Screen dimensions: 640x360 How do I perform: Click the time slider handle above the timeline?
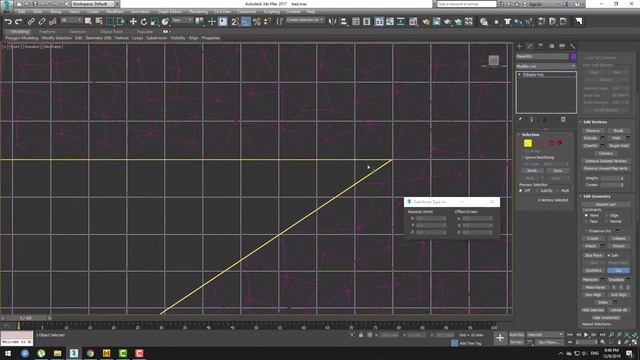(x=26, y=318)
